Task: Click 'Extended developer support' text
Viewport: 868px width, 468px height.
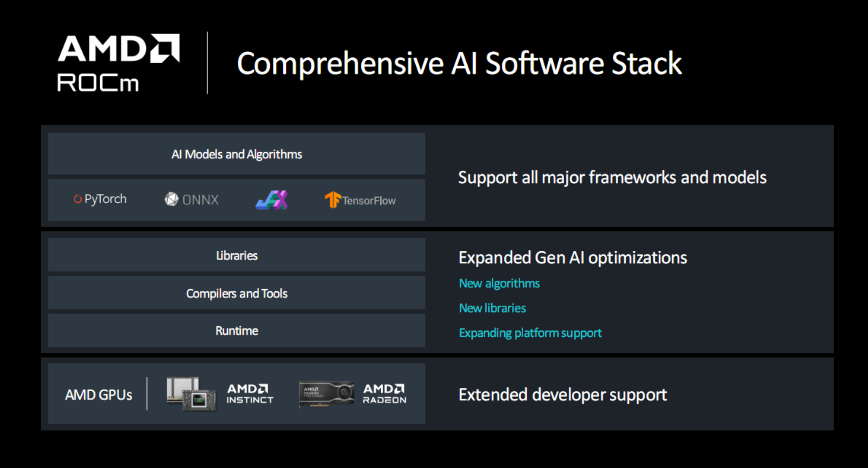Action: 563,395
